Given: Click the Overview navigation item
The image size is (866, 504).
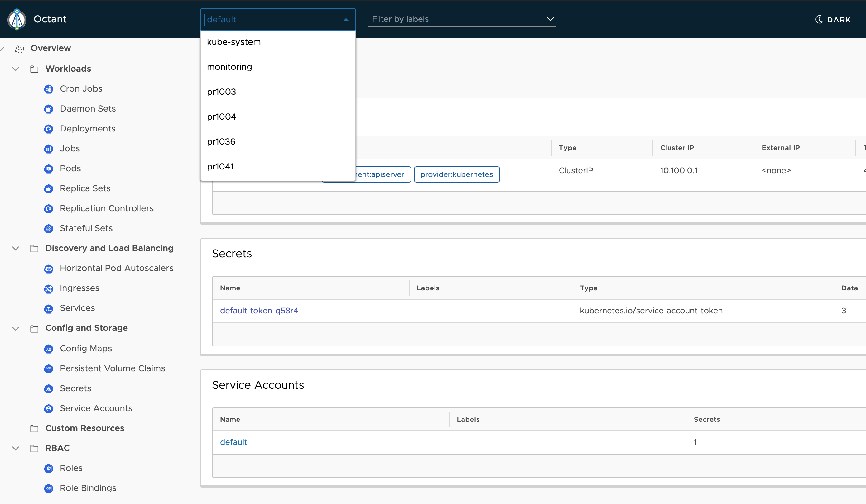Looking at the screenshot, I should [x=51, y=48].
